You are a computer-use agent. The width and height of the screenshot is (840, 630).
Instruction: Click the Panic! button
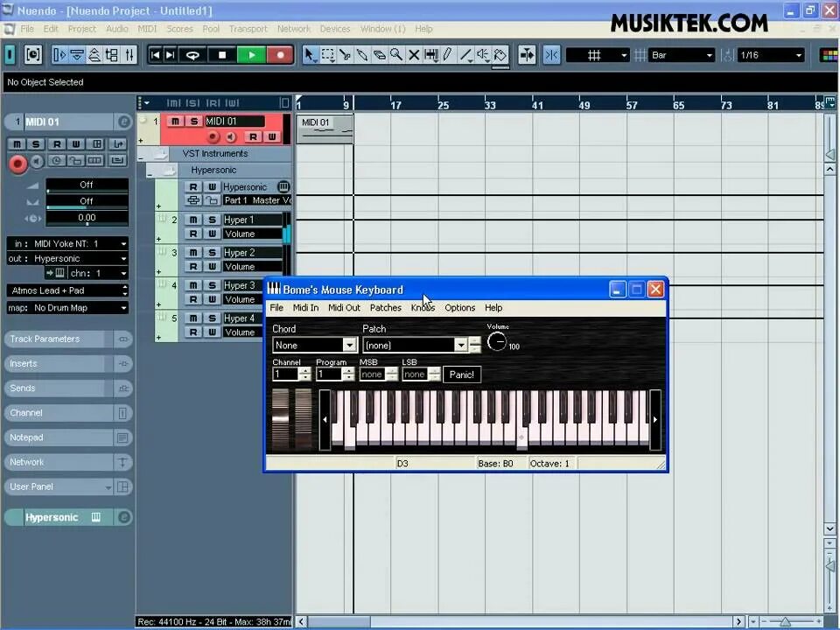click(462, 374)
